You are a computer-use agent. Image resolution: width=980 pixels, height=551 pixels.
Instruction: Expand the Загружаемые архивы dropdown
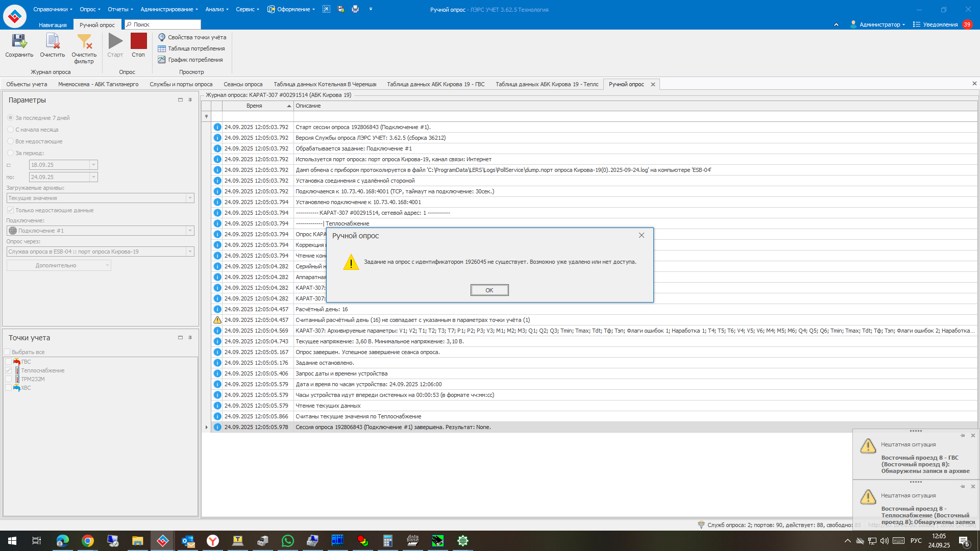(x=190, y=198)
